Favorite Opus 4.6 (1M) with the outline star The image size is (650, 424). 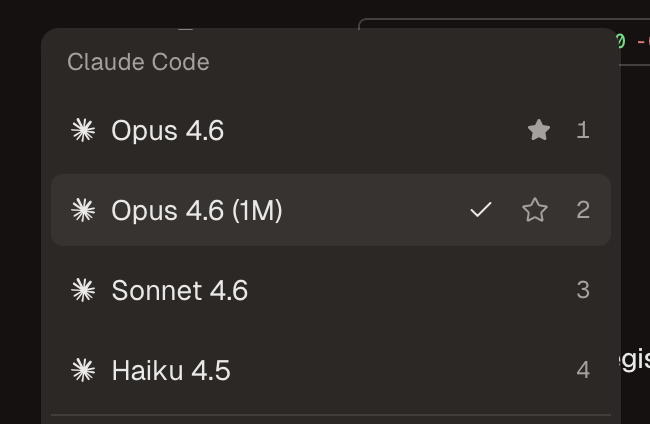(535, 210)
